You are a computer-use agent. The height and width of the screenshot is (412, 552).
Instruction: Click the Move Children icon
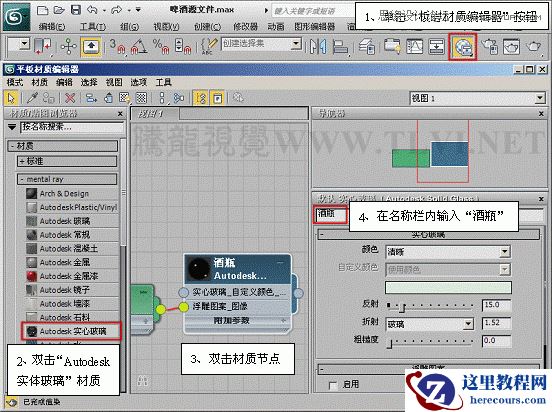pyautogui.click(x=92, y=98)
